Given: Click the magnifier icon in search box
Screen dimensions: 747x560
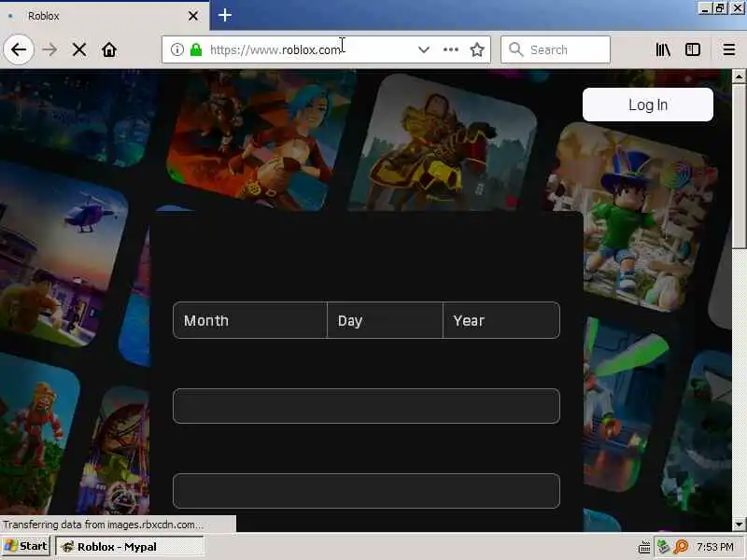Looking at the screenshot, I should coord(516,49).
